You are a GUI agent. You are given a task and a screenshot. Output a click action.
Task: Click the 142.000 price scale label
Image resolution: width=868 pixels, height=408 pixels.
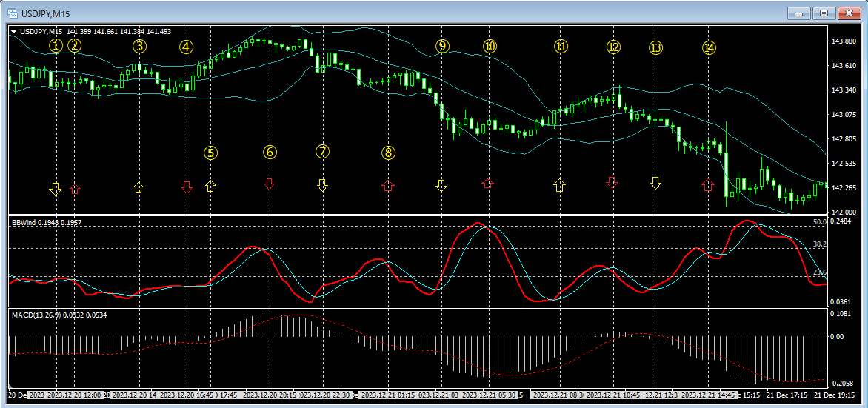[843, 212]
